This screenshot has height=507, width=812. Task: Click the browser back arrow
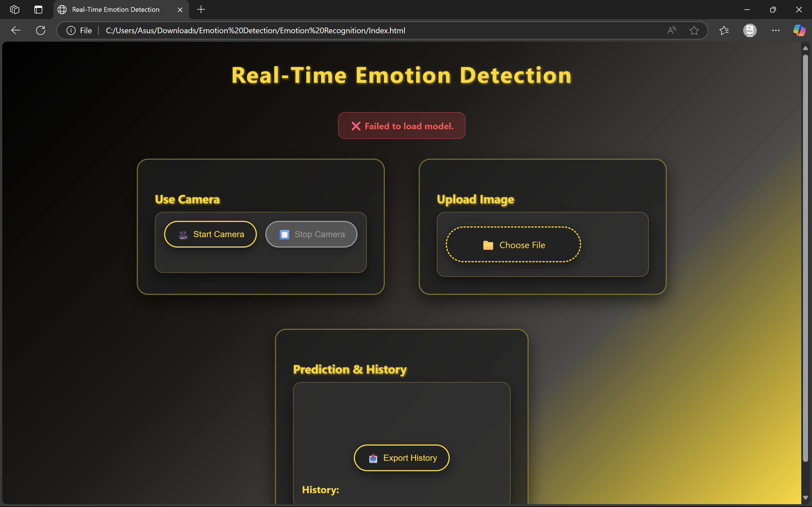tap(16, 30)
